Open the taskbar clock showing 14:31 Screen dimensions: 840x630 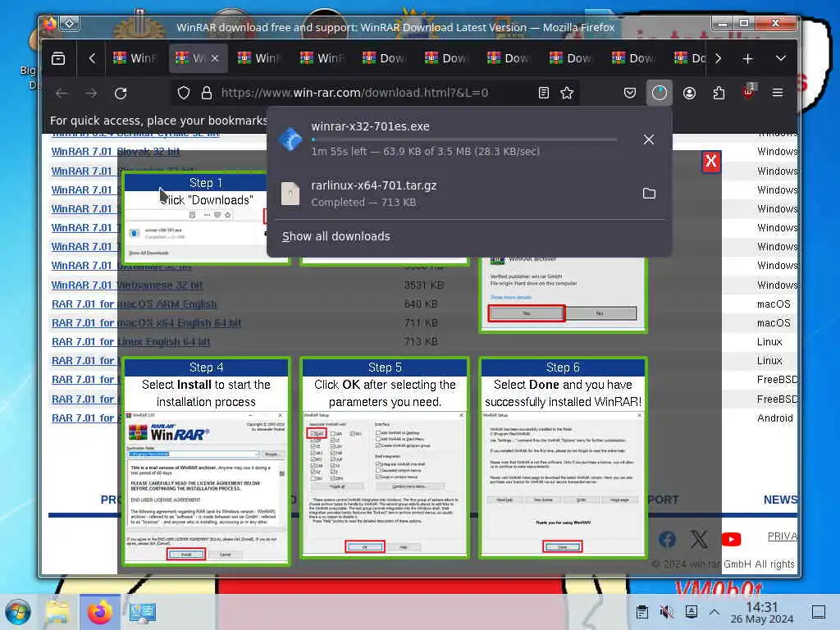[x=762, y=613]
